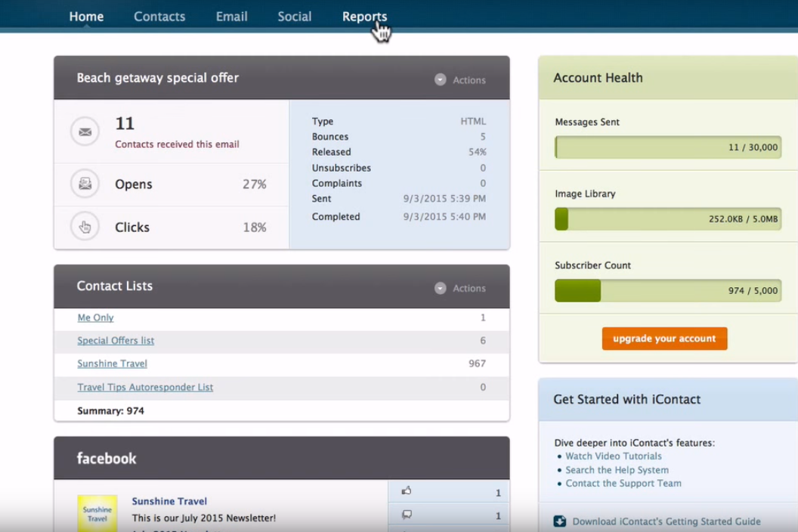The image size is (798, 532).
Task: Select the Social menu item
Action: (294, 17)
